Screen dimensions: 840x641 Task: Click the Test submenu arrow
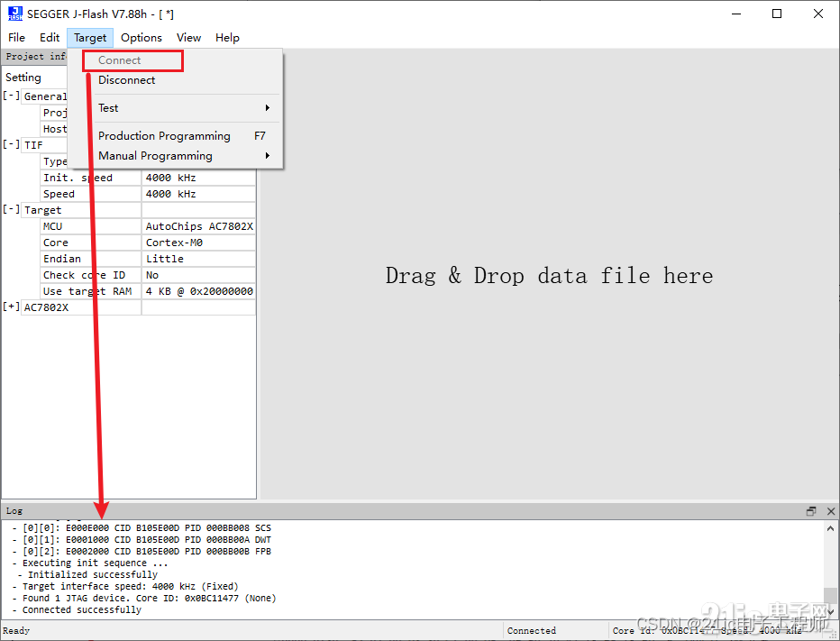268,107
